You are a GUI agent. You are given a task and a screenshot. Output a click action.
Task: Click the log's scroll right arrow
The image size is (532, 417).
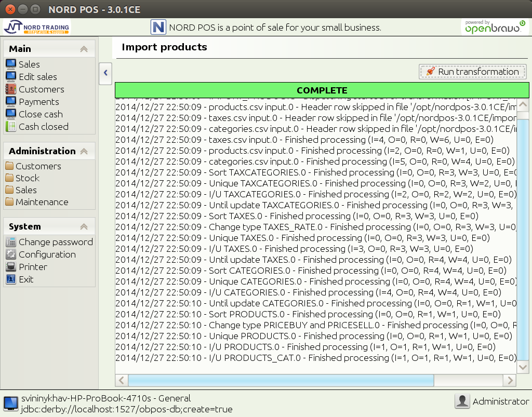(510, 380)
